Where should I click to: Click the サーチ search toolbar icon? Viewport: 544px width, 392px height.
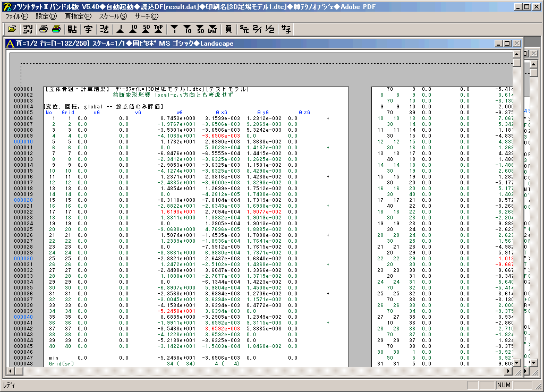[x=286, y=29]
